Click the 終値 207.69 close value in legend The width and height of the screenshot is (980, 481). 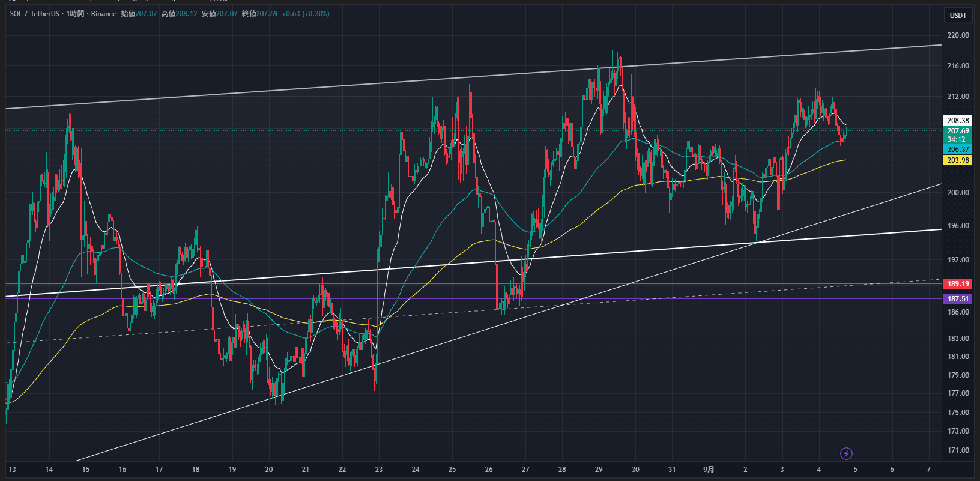click(259, 14)
